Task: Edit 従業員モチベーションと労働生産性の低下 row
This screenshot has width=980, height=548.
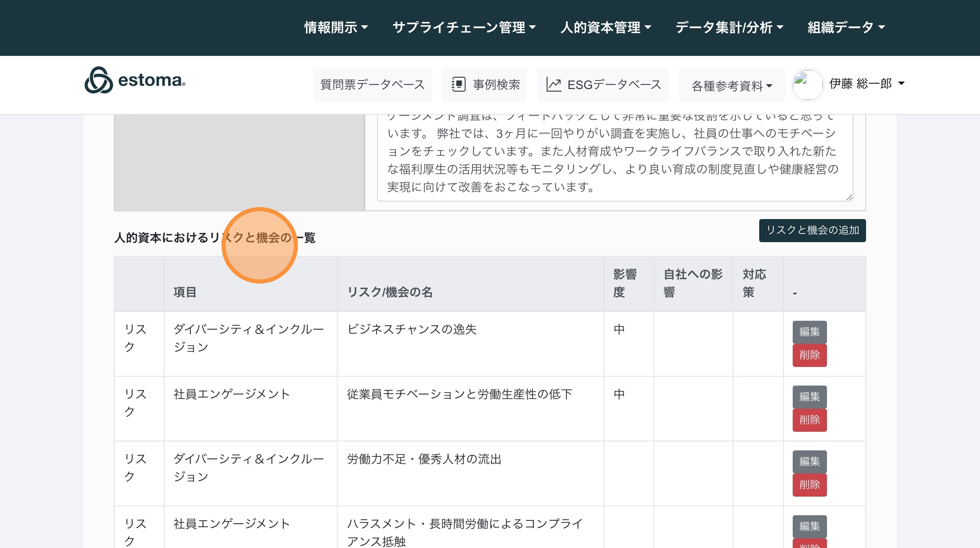Action: click(809, 396)
